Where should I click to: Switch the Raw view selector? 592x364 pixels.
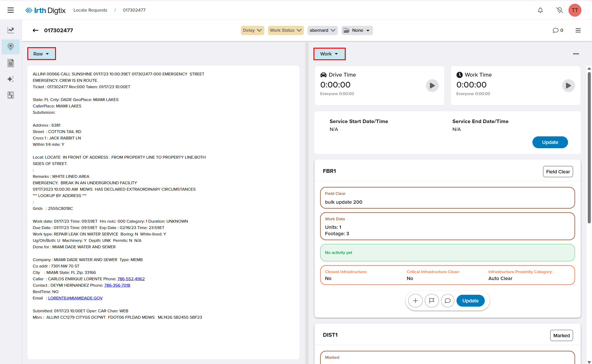(x=41, y=54)
